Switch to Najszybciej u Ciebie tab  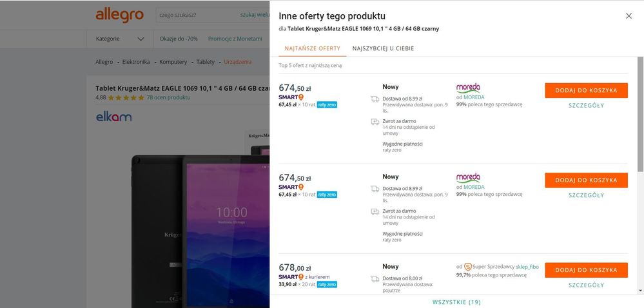383,48
